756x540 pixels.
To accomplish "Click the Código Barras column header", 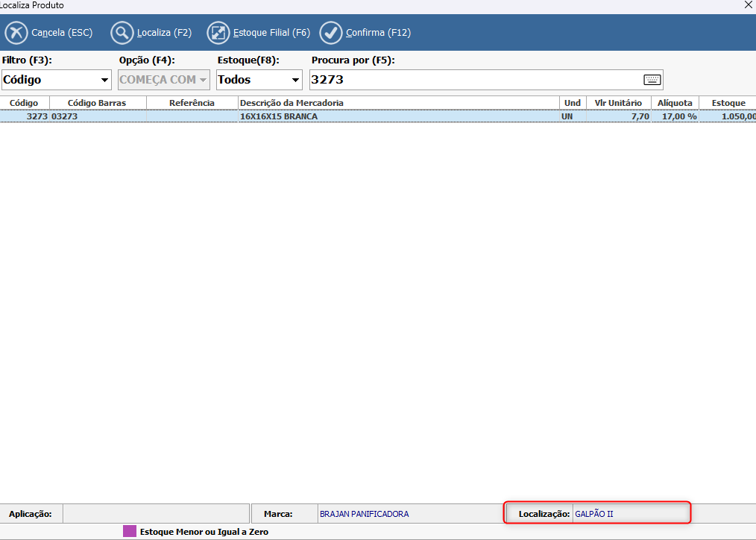I will click(x=97, y=103).
